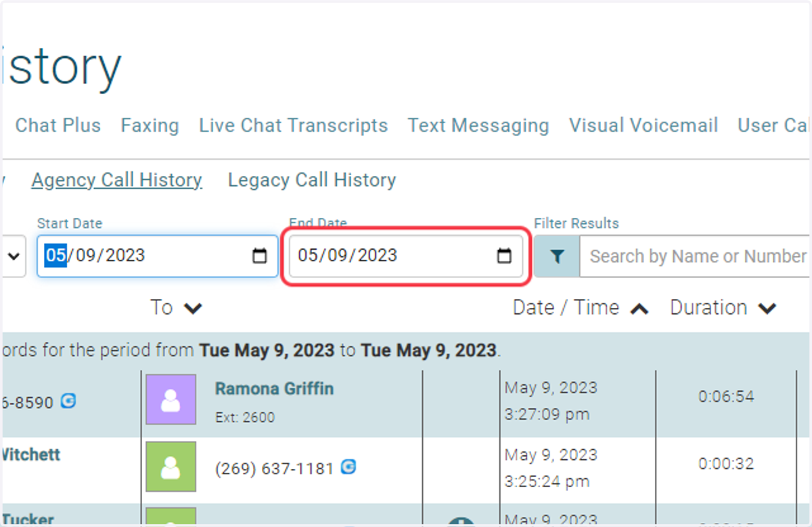This screenshot has height=527, width=812.
Task: Click the blue icon next to (269) 637-1181
Action: (348, 467)
